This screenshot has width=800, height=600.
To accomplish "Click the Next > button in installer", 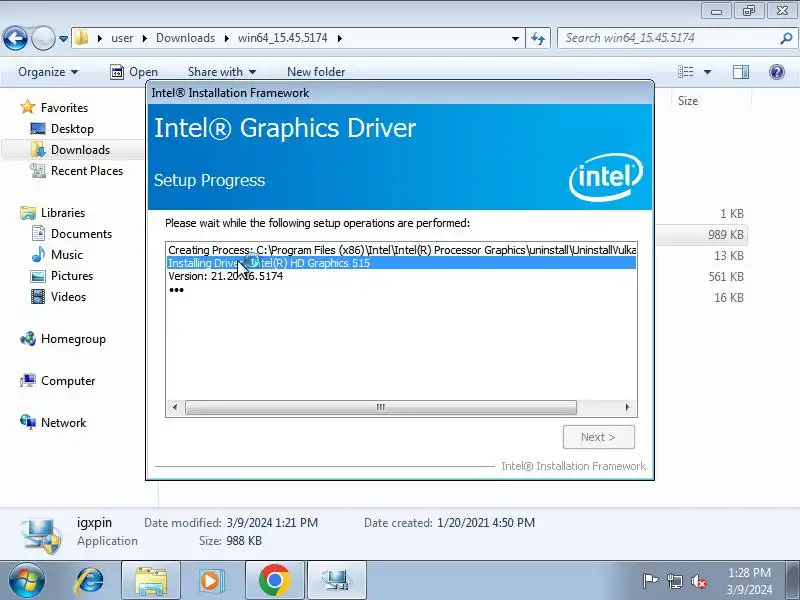I will (x=598, y=437).
